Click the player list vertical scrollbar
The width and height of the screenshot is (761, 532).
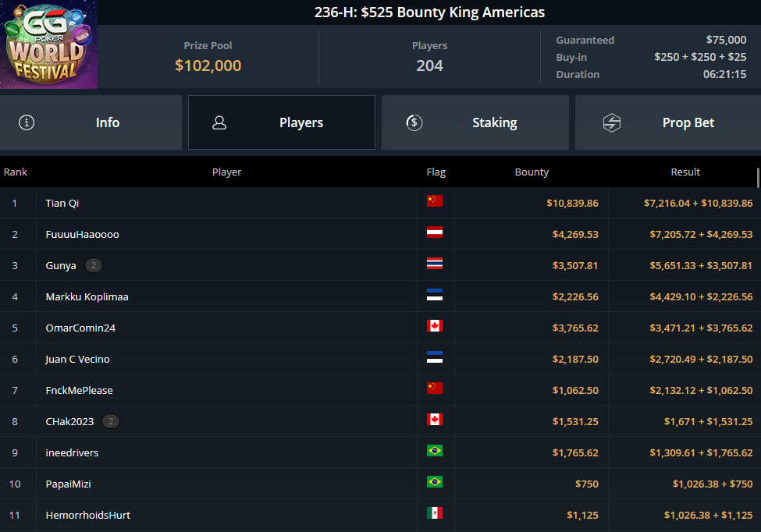pyautogui.click(x=758, y=178)
